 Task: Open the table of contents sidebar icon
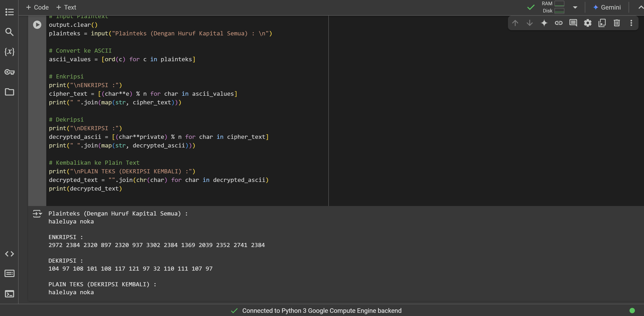(9, 12)
